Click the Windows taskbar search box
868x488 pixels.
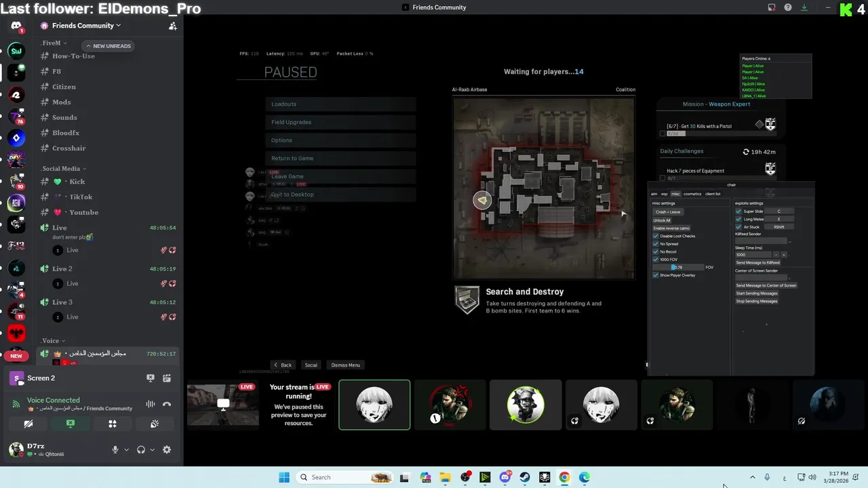tap(346, 477)
